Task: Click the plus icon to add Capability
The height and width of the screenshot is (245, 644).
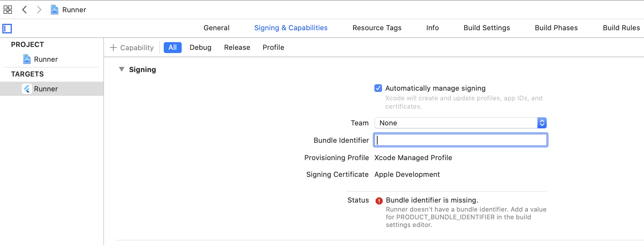Action: pyautogui.click(x=113, y=48)
